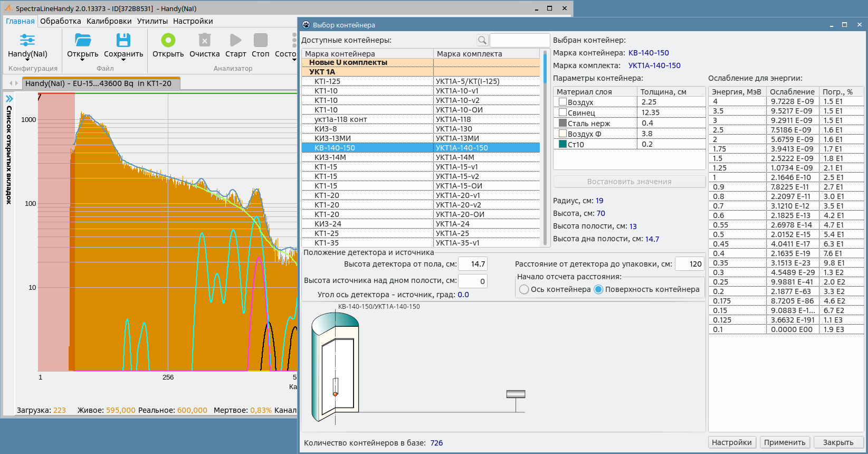Open the dropdown arrow under Handy(NaI)
The image size is (868, 454).
(27, 60)
